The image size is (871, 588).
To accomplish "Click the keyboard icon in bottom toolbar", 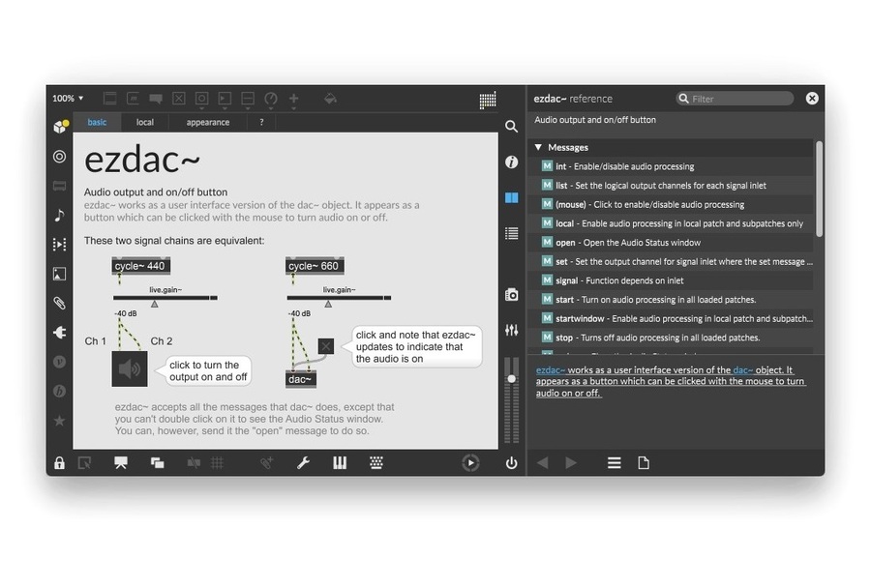I will (376, 462).
